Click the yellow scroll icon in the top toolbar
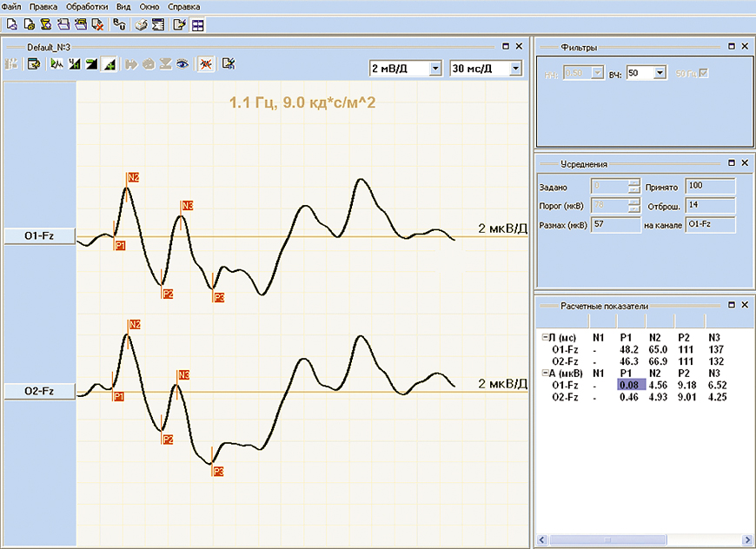 (46, 24)
